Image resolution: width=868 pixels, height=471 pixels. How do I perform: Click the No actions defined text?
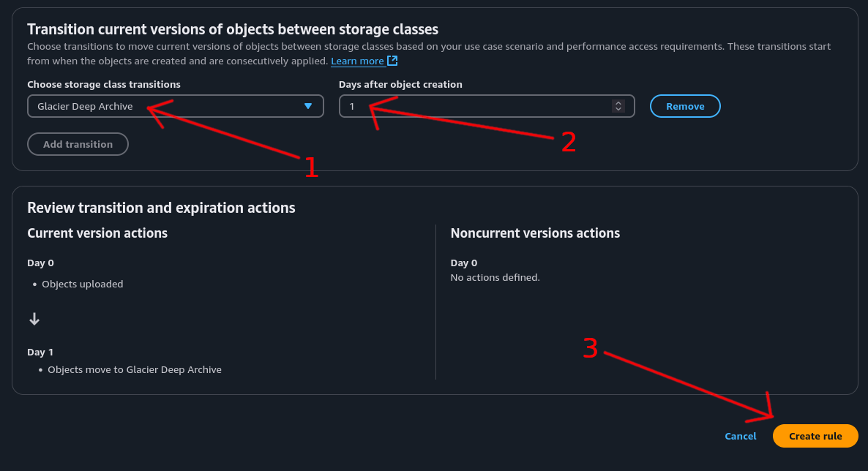(495, 278)
